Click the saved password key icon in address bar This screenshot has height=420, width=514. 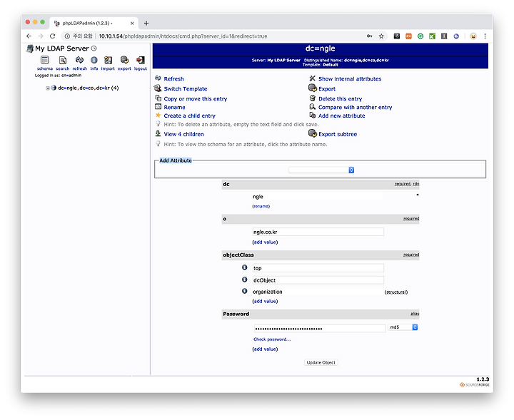click(370, 36)
